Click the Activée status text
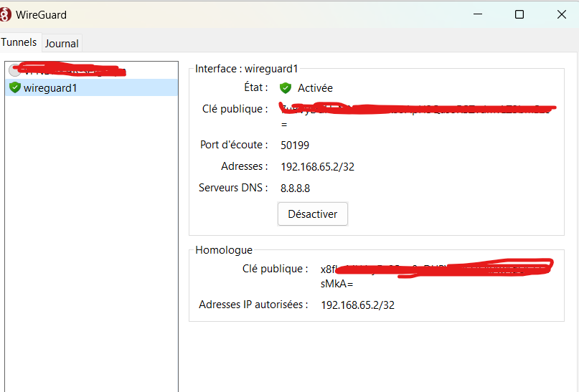 316,88
